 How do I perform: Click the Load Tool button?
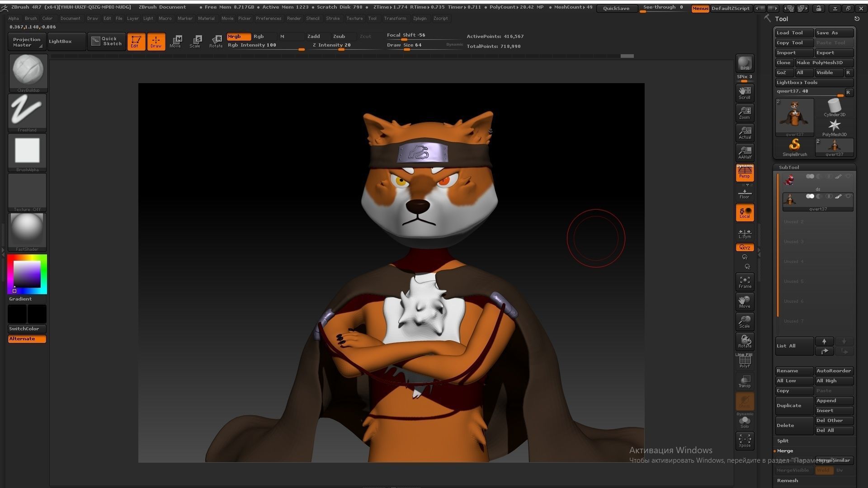(x=794, y=33)
